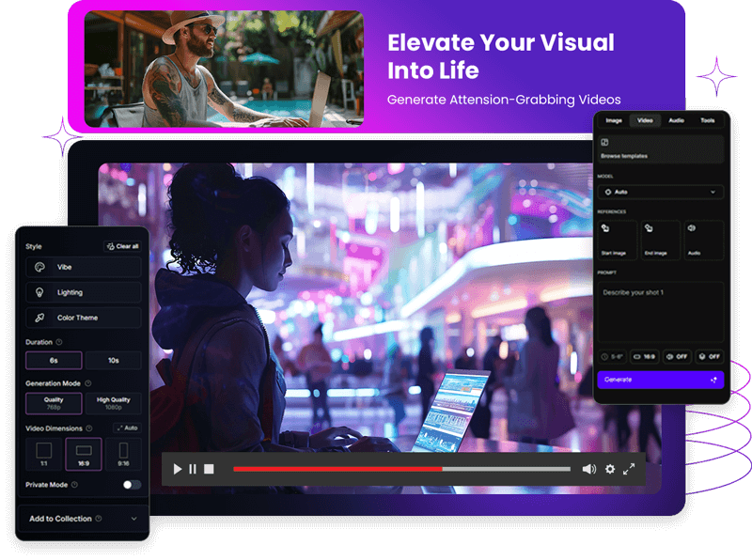
Task: Pause the video playback
Action: (x=193, y=469)
